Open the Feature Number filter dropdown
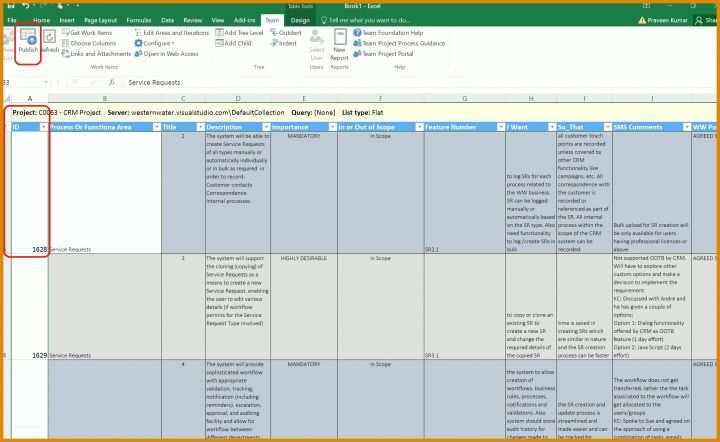Image resolution: width=720 pixels, height=442 pixels. (501, 127)
